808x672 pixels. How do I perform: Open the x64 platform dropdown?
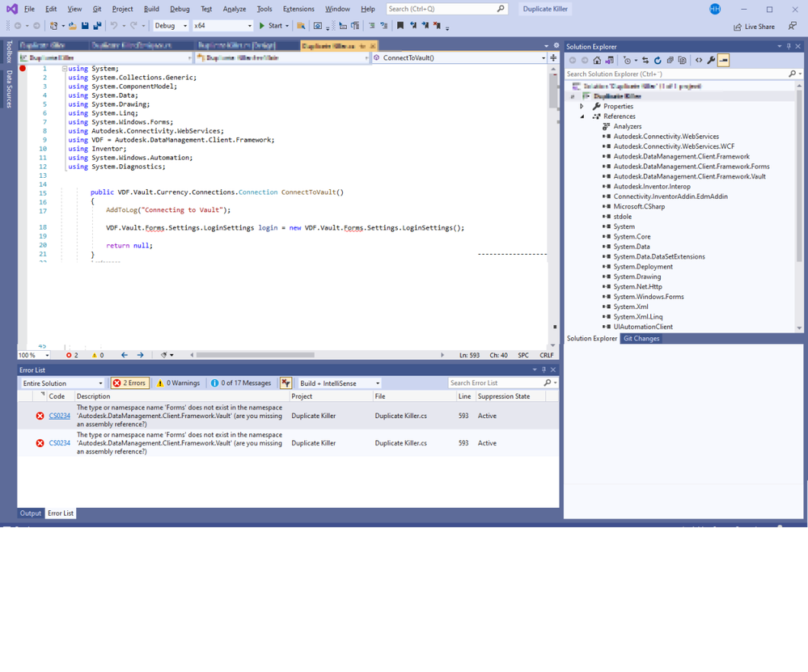click(222, 26)
